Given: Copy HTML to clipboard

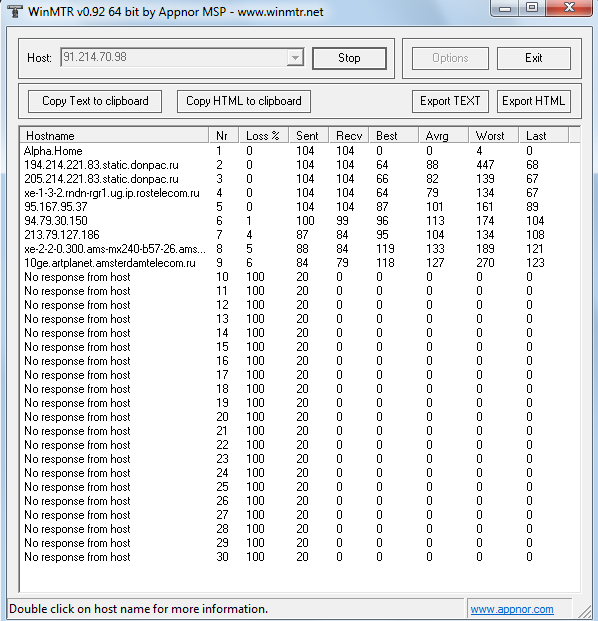Looking at the screenshot, I should [244, 101].
